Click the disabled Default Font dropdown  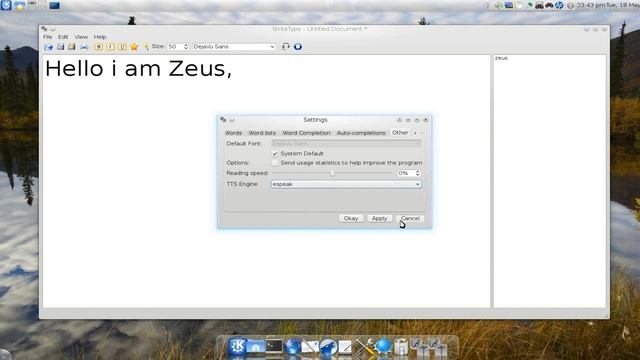(346, 143)
